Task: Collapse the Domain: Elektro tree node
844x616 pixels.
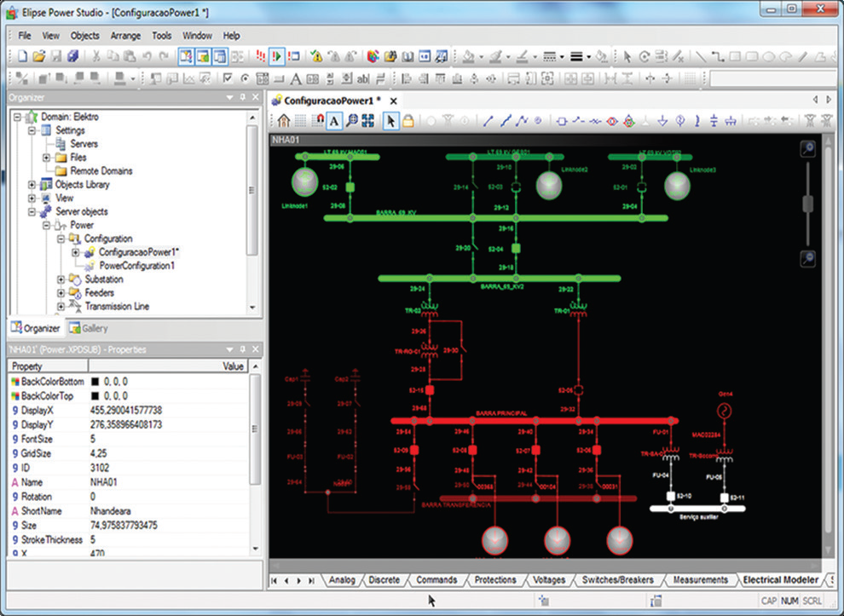Action: [x=18, y=117]
